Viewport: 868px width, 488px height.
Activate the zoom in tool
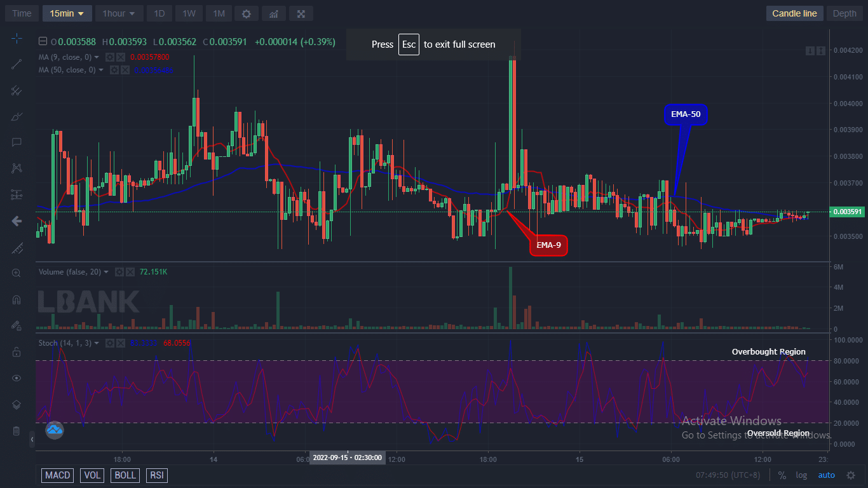[x=17, y=273]
